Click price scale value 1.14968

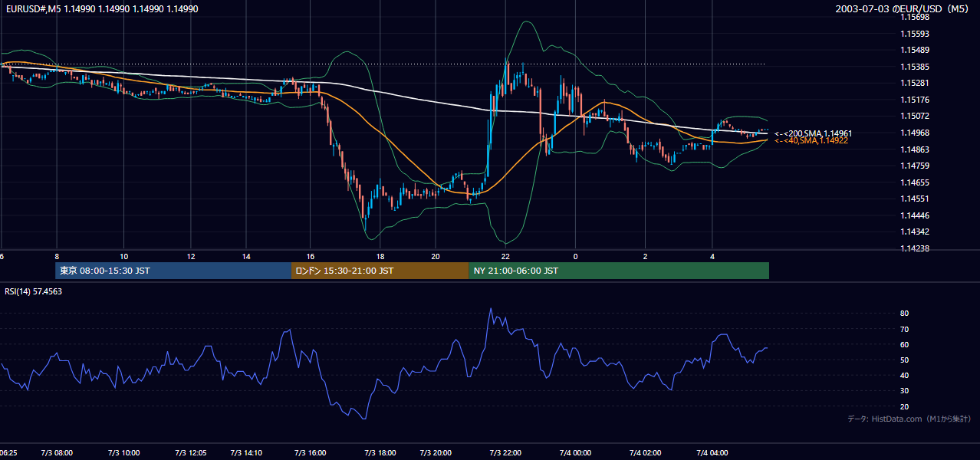915,133
